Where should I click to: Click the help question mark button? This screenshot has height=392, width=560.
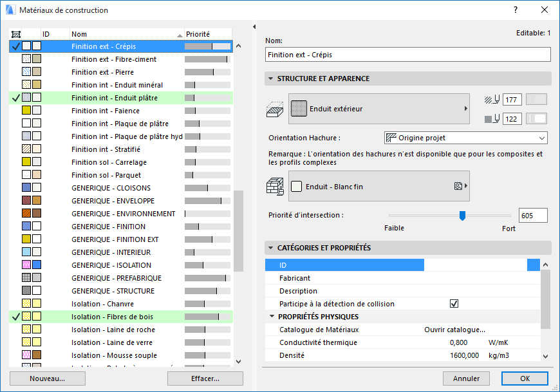[x=516, y=10]
